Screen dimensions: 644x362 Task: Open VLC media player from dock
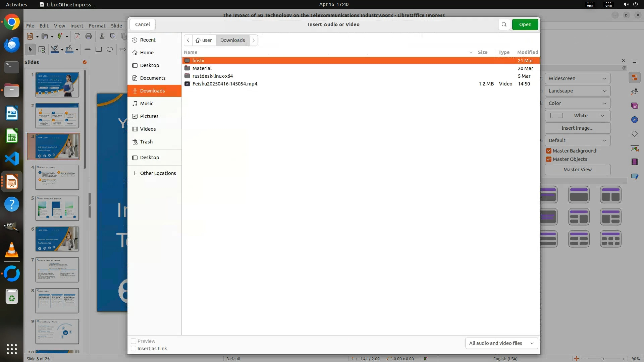tap(11, 250)
